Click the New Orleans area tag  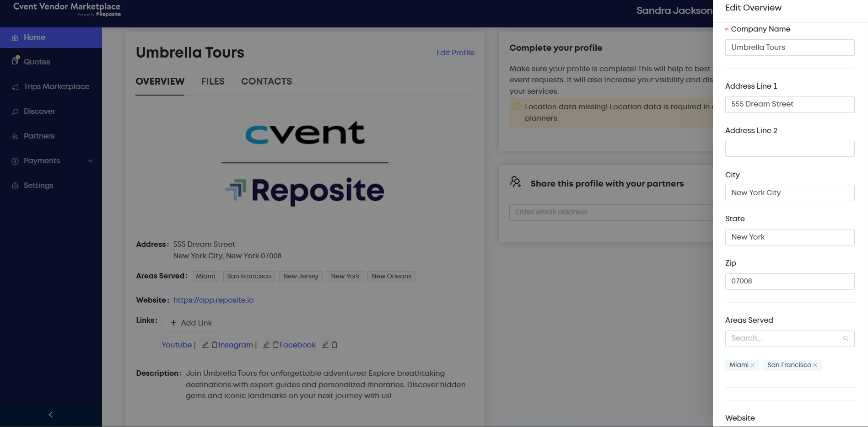[x=391, y=276]
